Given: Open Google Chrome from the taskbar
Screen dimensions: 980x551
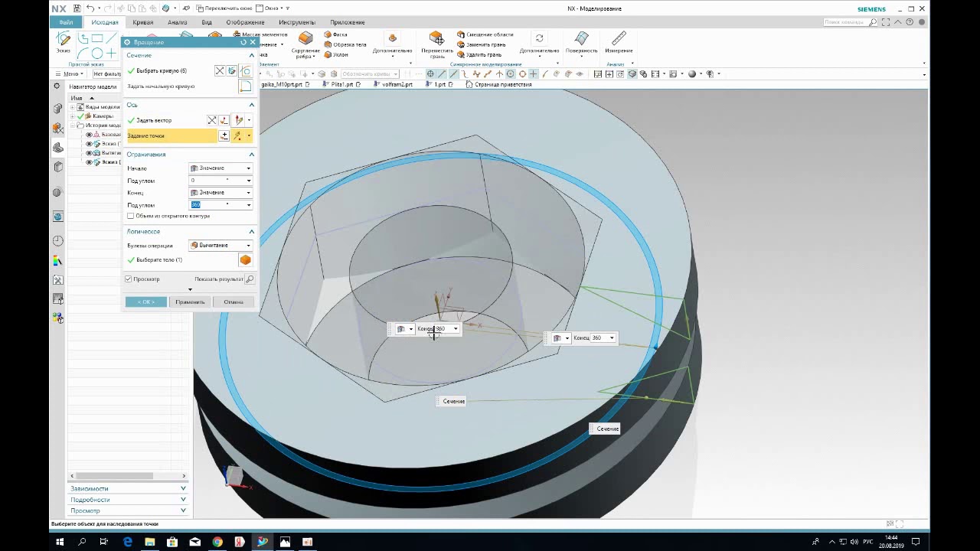Looking at the screenshot, I should pyautogui.click(x=217, y=542).
